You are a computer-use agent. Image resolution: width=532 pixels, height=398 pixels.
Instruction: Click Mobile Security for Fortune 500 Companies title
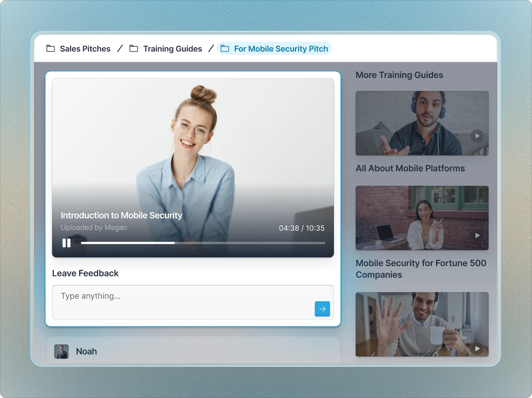tap(421, 269)
